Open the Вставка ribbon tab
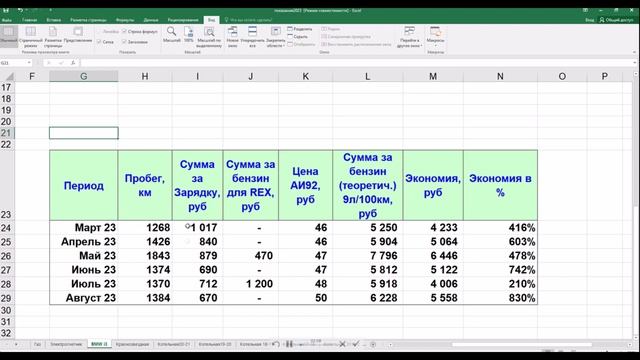Viewport: 640px width, 360px height. (x=53, y=20)
